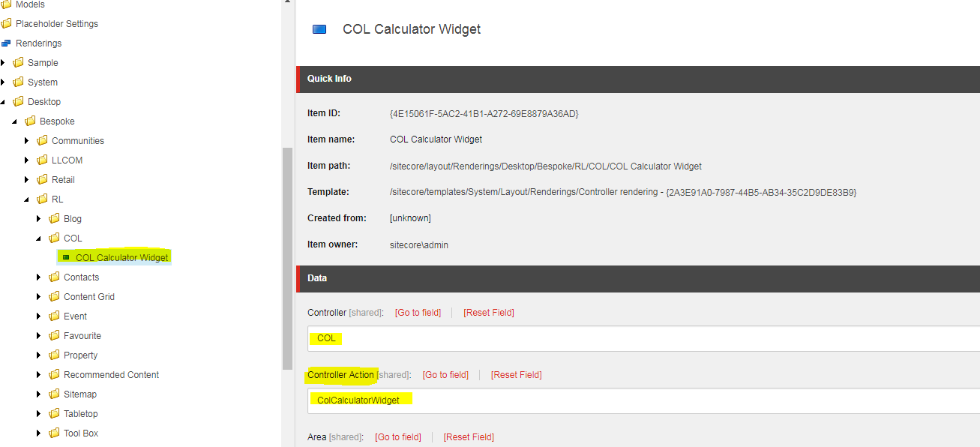Click Go to field for the Controller field

418,312
